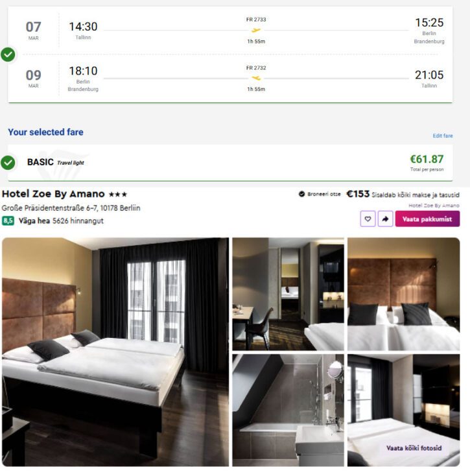Click the Vaata pakkumist button
Screen dimensions: 470x476
coord(427,219)
